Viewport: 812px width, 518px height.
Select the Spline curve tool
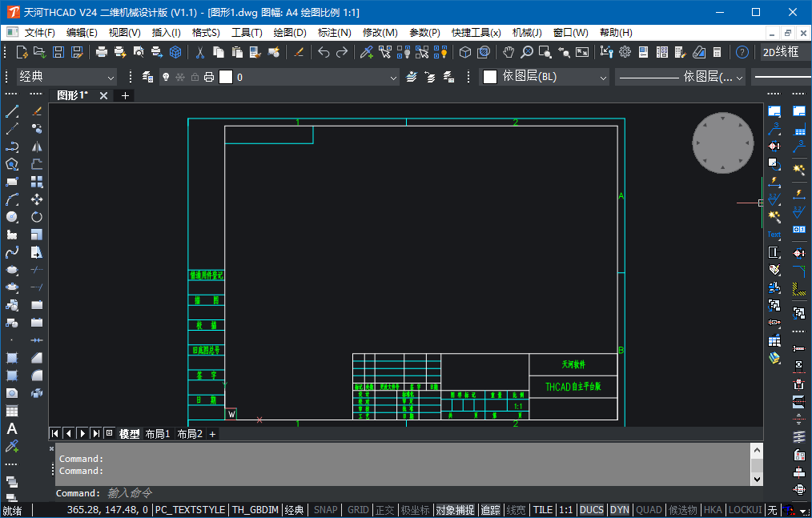pyautogui.click(x=12, y=252)
